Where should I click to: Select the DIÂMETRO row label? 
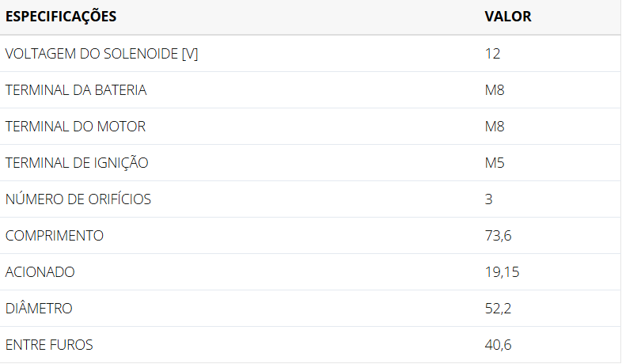pyautogui.click(x=39, y=309)
